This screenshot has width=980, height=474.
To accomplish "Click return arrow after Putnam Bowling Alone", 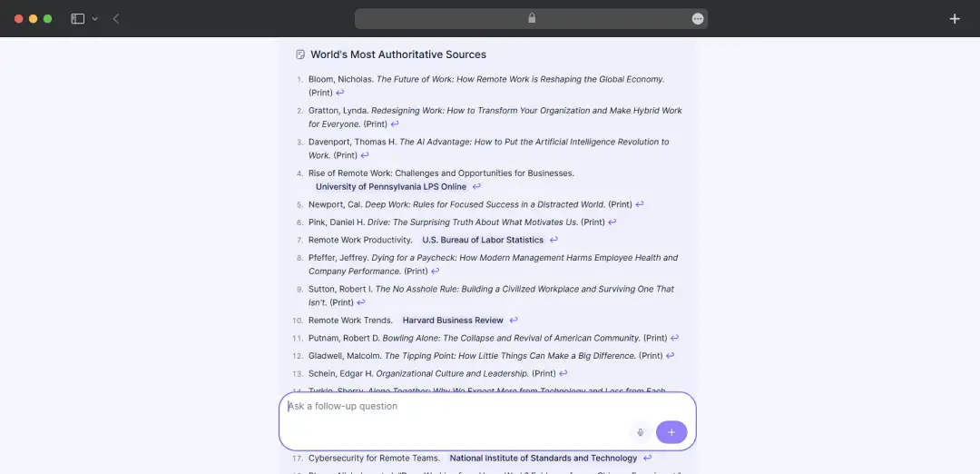I will pyautogui.click(x=674, y=338).
